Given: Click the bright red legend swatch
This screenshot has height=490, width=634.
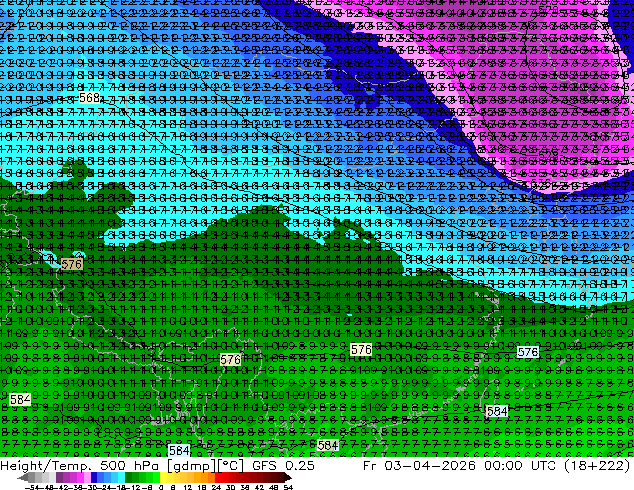Looking at the screenshot, I should coord(218,477).
